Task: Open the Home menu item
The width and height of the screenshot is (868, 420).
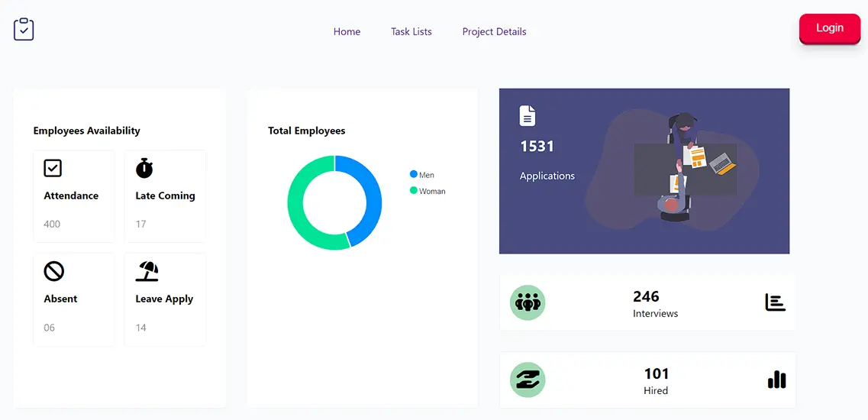Action: [x=347, y=31]
